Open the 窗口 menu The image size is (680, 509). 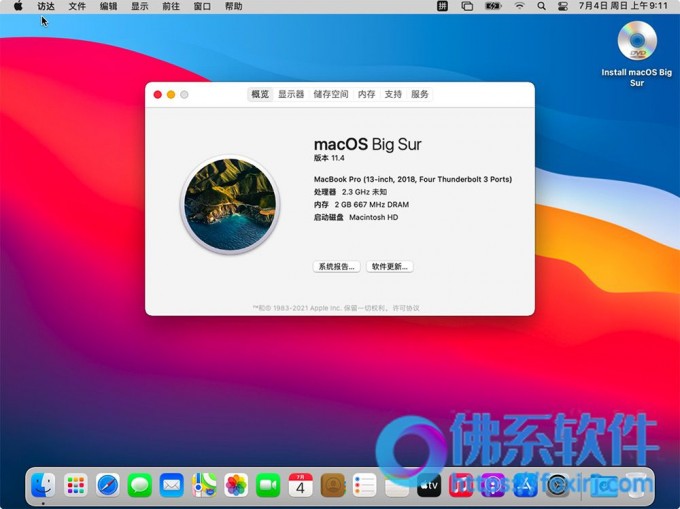202,6
